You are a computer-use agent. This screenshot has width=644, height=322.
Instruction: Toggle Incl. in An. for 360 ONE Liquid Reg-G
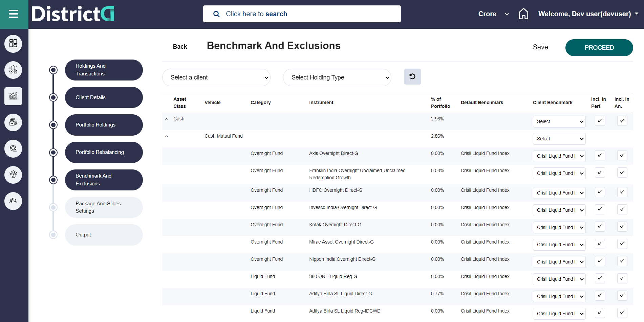pyautogui.click(x=622, y=278)
